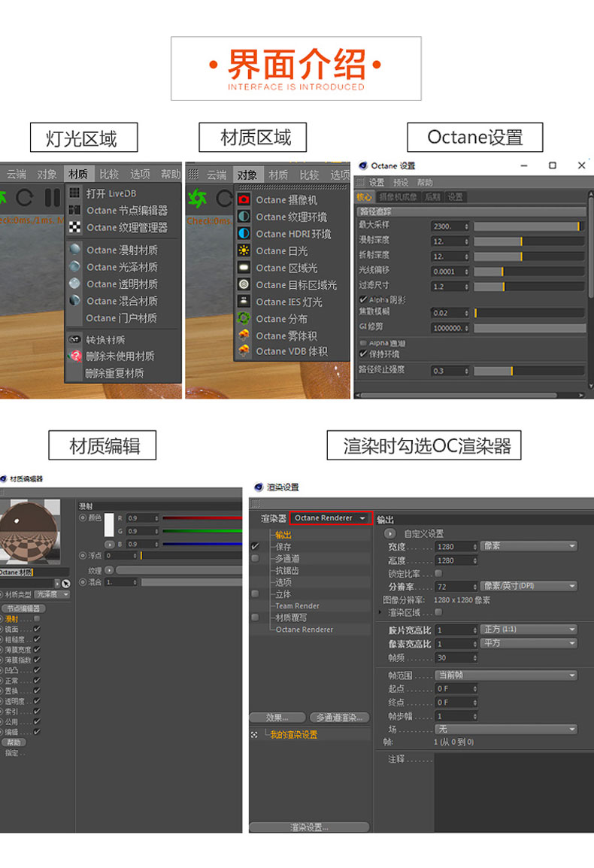The image size is (594, 868).
Task: Toggle the 保持环境 checkbox
Action: tap(363, 354)
